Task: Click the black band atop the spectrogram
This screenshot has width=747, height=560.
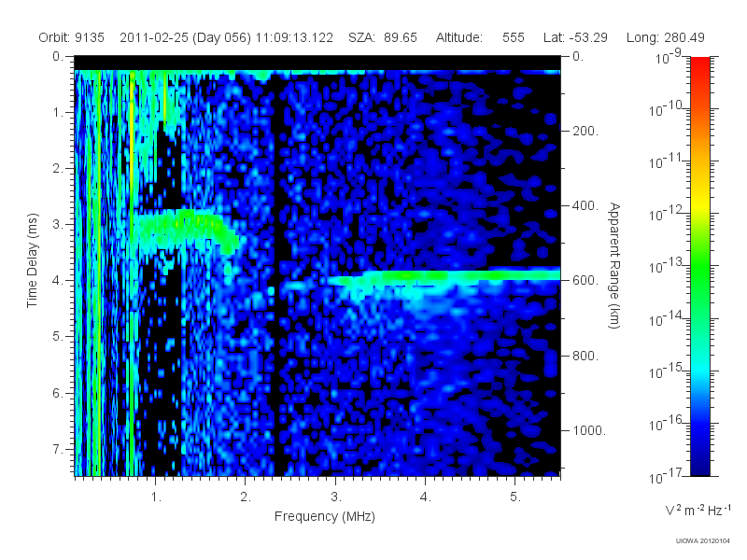Action: [x=317, y=63]
